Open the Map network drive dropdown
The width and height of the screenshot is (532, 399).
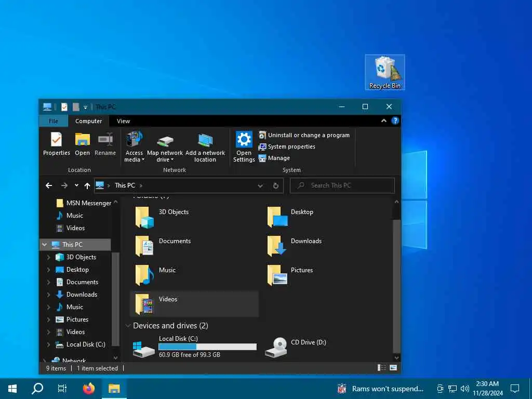point(165,147)
